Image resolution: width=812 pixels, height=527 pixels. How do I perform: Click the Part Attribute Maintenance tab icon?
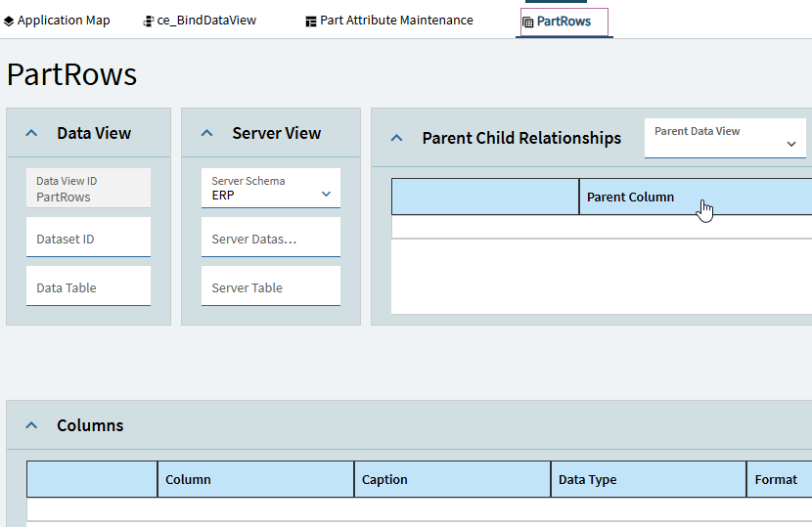311,21
